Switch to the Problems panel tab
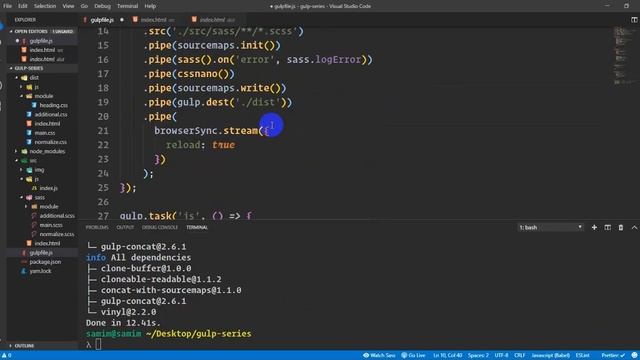 (x=97, y=227)
